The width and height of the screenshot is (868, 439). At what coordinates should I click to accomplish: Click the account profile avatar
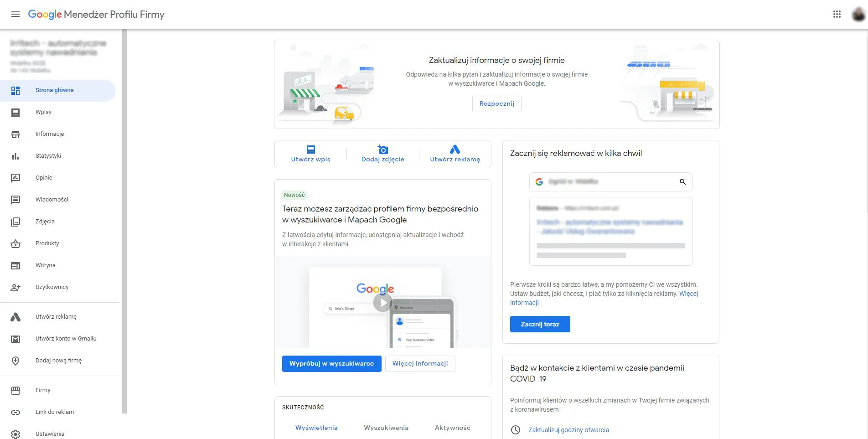click(858, 15)
